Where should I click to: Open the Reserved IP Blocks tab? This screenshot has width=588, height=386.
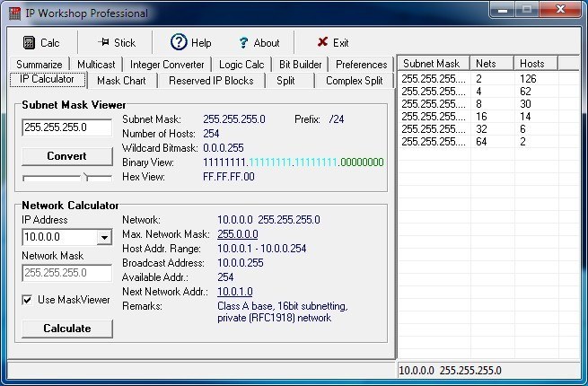coord(211,81)
